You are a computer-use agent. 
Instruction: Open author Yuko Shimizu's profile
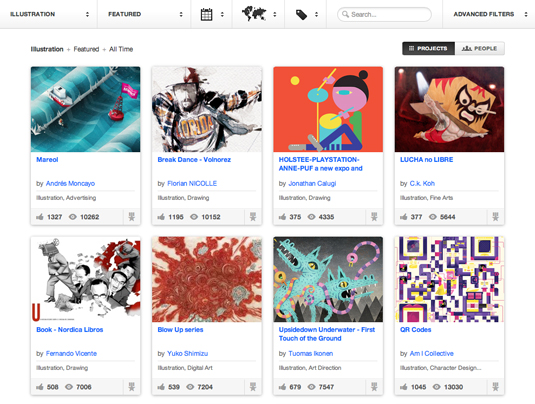click(x=188, y=354)
